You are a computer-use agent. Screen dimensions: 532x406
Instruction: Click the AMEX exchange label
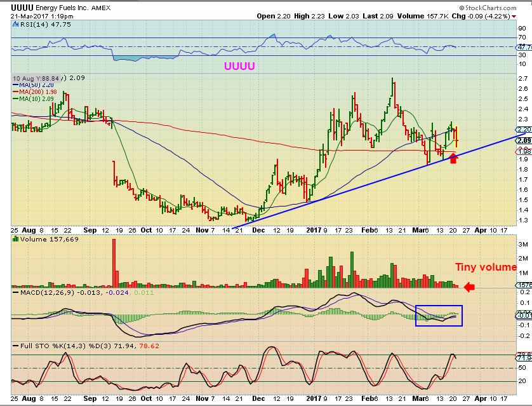point(101,8)
